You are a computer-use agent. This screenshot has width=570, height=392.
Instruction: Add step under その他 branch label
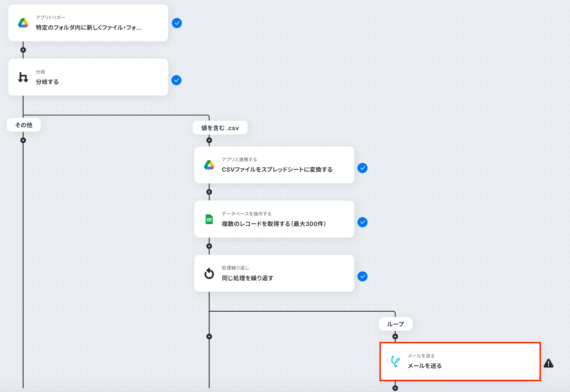pos(23,140)
